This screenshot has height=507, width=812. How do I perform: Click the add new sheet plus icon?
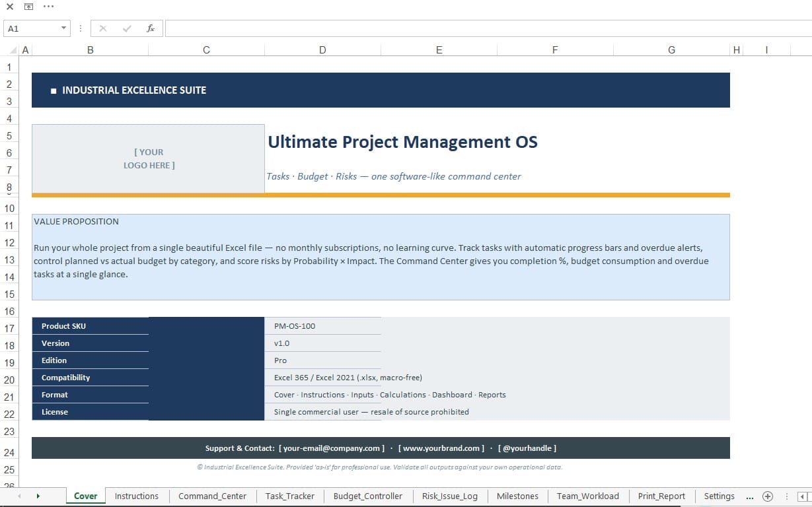(768, 496)
